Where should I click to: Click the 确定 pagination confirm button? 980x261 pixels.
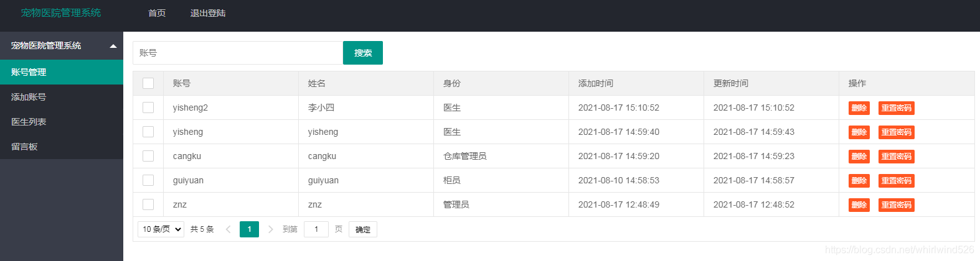(363, 229)
